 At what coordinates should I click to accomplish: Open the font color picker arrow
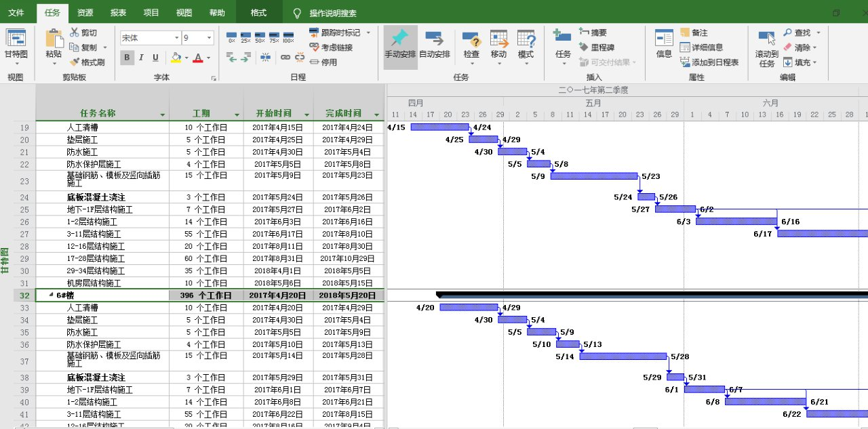(208, 58)
